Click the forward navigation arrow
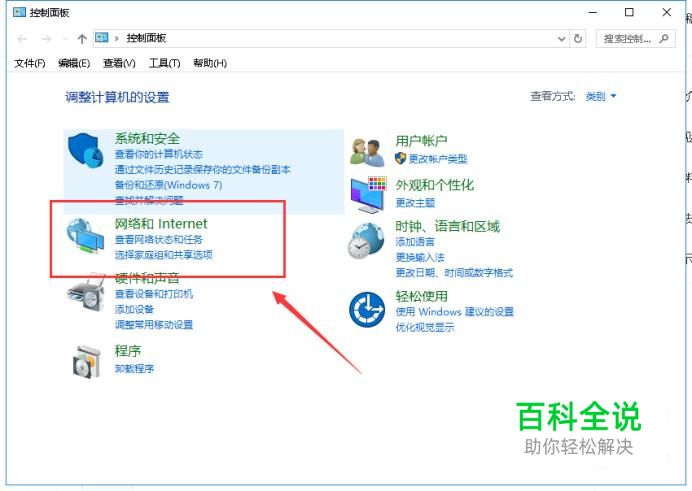The width and height of the screenshot is (692, 491). (46, 39)
